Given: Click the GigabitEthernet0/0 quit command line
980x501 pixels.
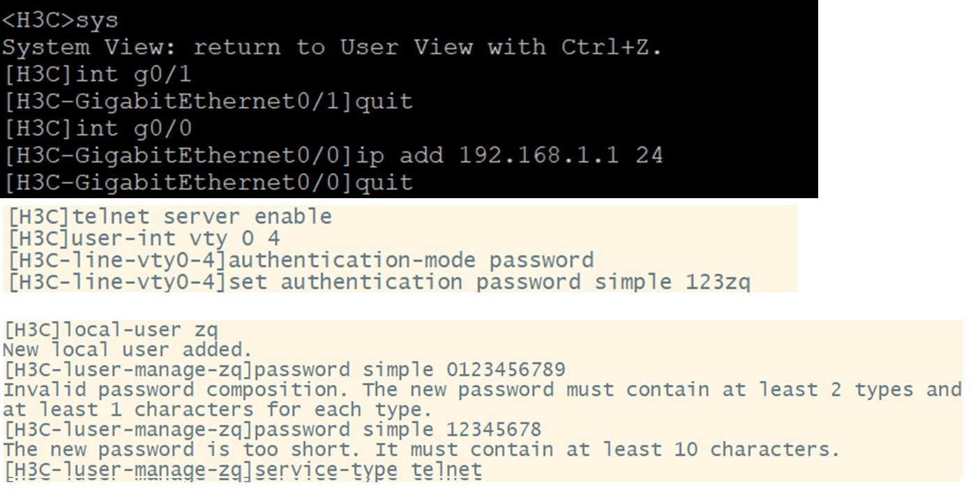Looking at the screenshot, I should click(209, 182).
